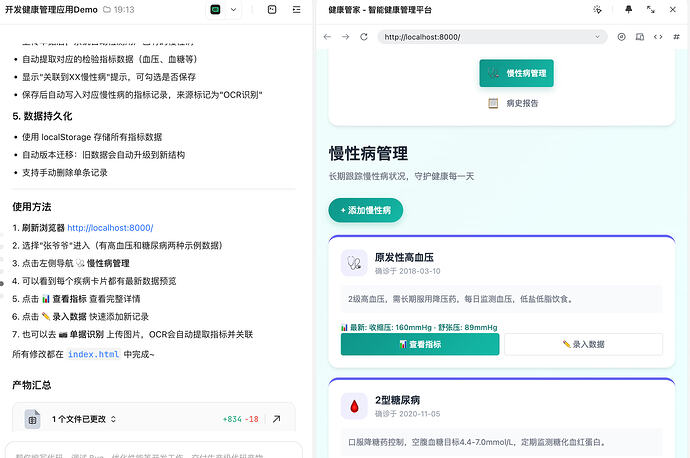690x458 pixels.
Task: Click the blood drop icon on the 2型糖尿病 card
Action: click(354, 406)
